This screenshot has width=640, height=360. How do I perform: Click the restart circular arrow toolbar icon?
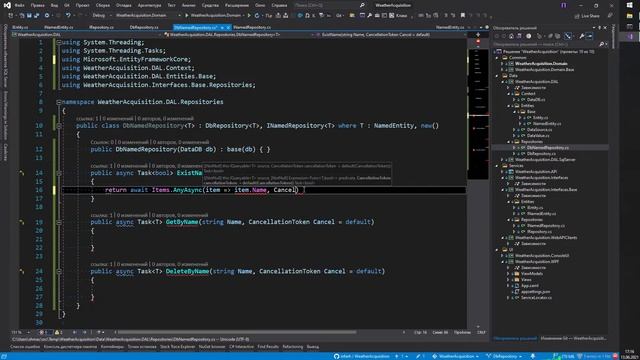coord(257,16)
